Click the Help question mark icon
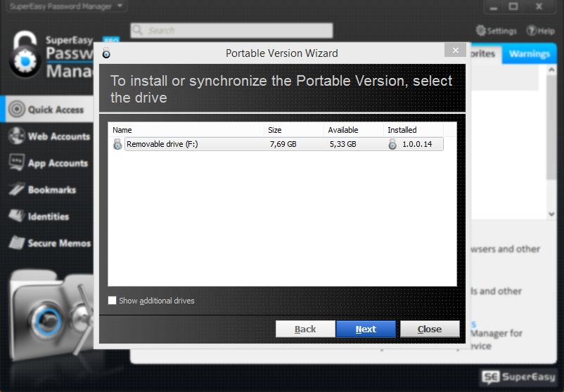The width and height of the screenshot is (564, 392). (x=531, y=31)
